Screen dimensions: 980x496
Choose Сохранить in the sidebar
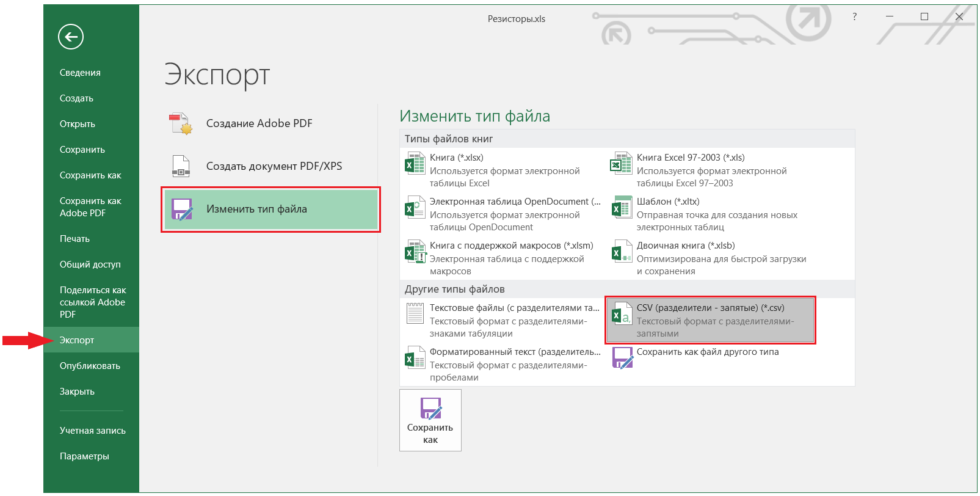[x=91, y=150]
